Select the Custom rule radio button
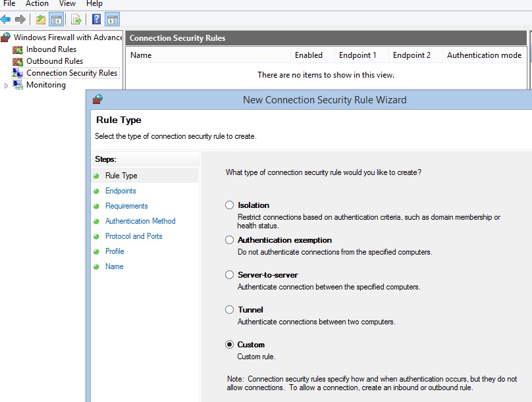The width and height of the screenshot is (532, 402). tap(229, 344)
